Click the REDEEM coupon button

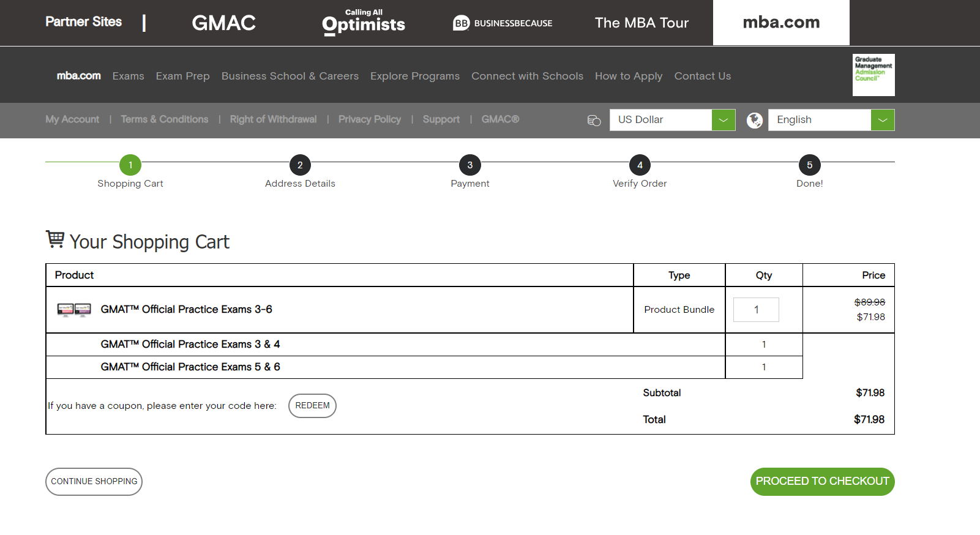312,406
